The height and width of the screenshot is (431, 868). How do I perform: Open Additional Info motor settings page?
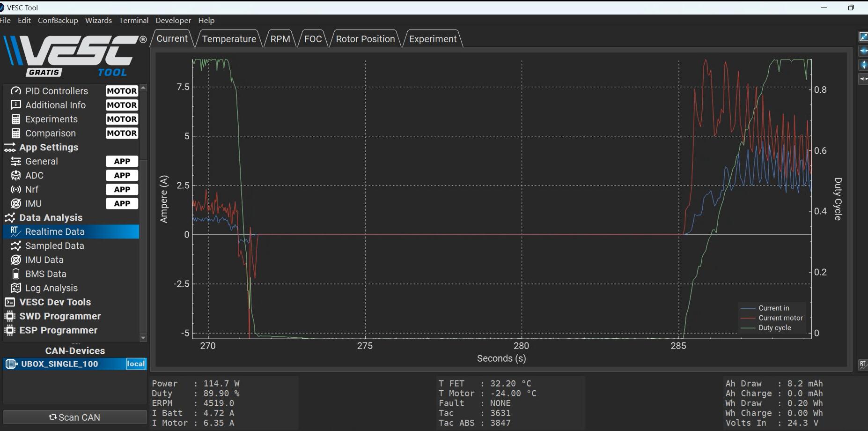[x=71, y=105]
